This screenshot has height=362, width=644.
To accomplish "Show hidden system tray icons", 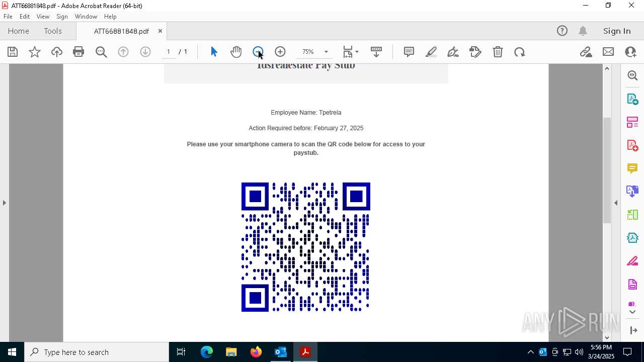I will (x=531, y=352).
